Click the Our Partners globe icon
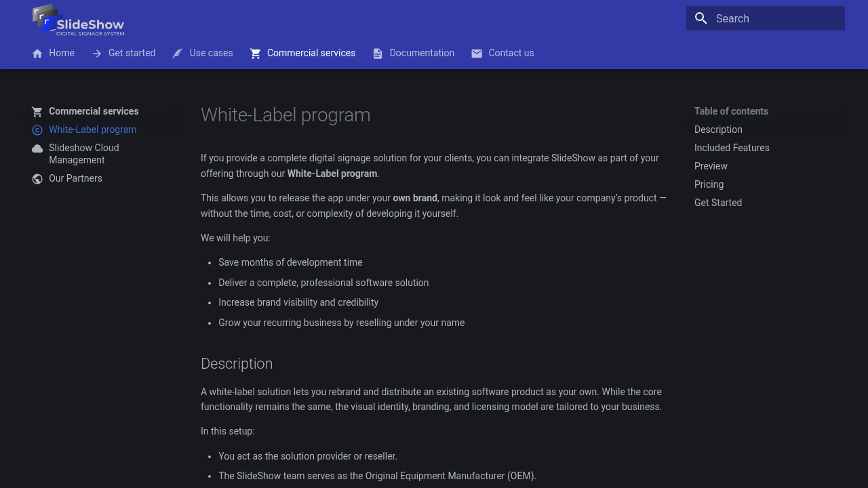 [x=37, y=179]
